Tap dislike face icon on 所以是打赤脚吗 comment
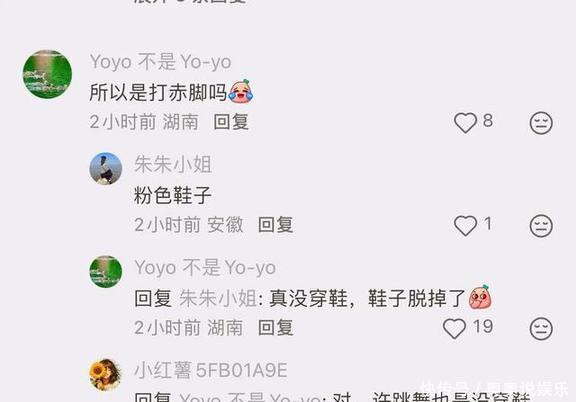576x402 pixels. 541,122
